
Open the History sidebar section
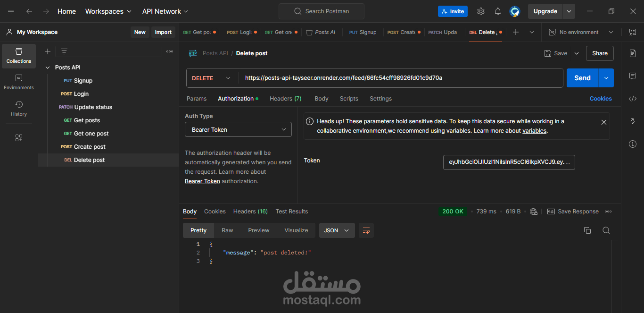[19, 109]
